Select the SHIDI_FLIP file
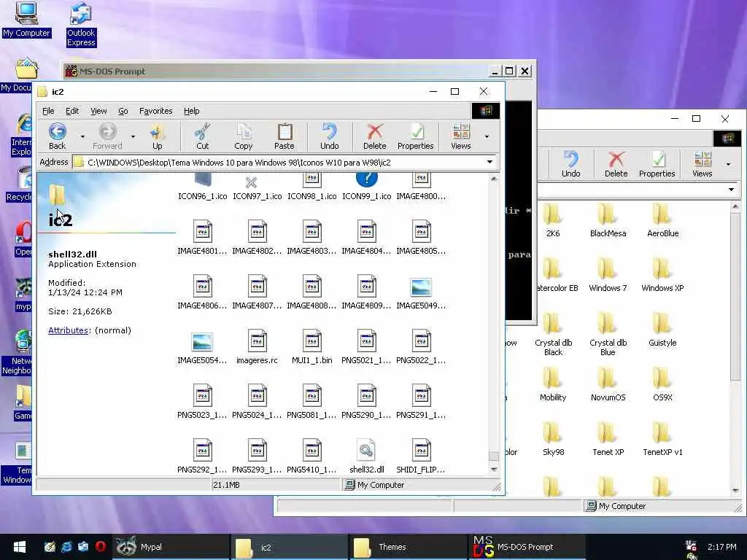Image resolution: width=747 pixels, height=560 pixels. [421, 449]
